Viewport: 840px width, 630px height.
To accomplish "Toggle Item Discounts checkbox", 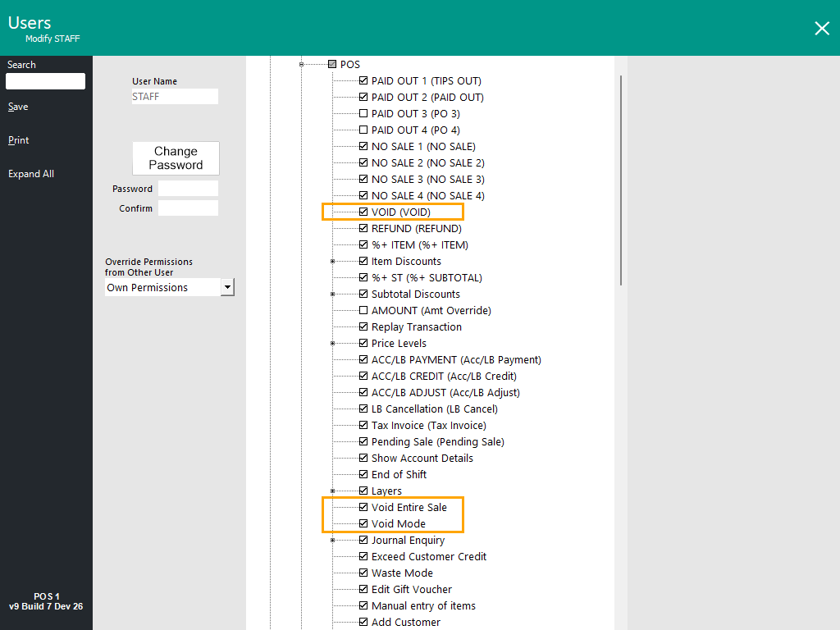I will (363, 261).
